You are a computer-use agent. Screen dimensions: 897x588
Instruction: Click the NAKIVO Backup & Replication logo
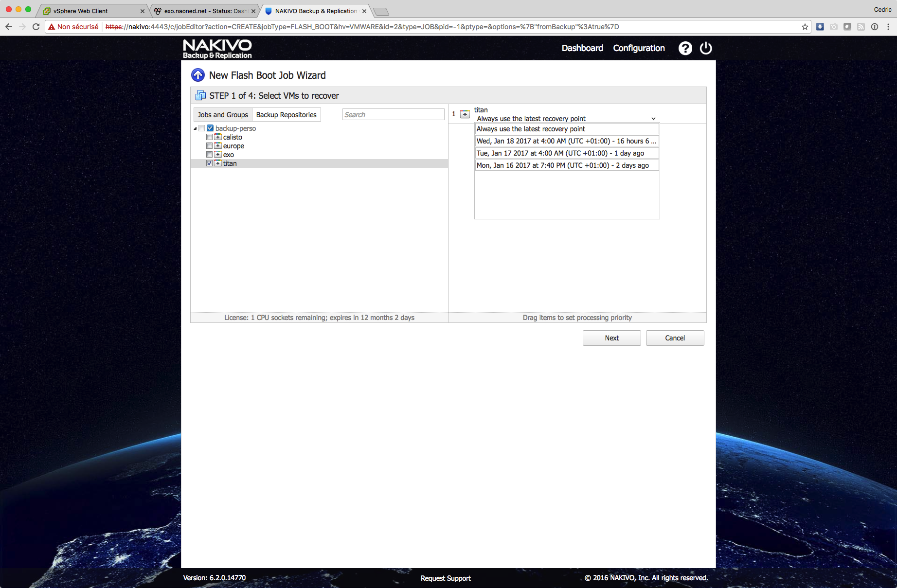(217, 49)
